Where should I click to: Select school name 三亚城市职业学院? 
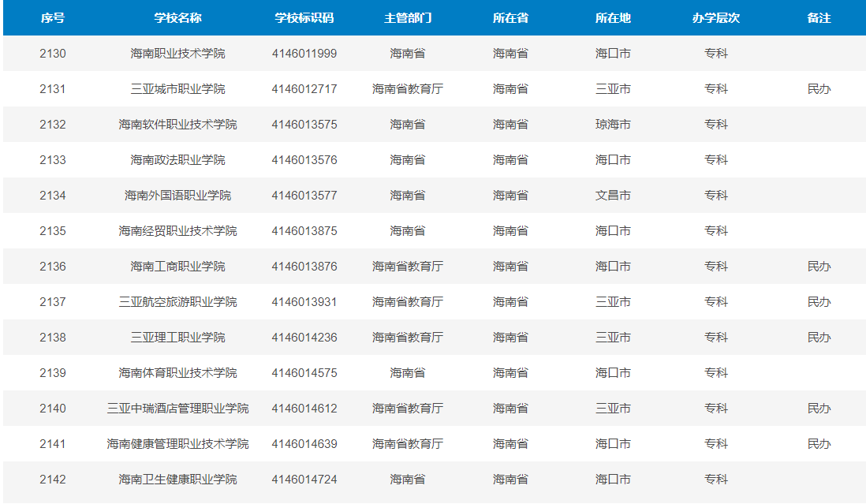pyautogui.click(x=177, y=89)
